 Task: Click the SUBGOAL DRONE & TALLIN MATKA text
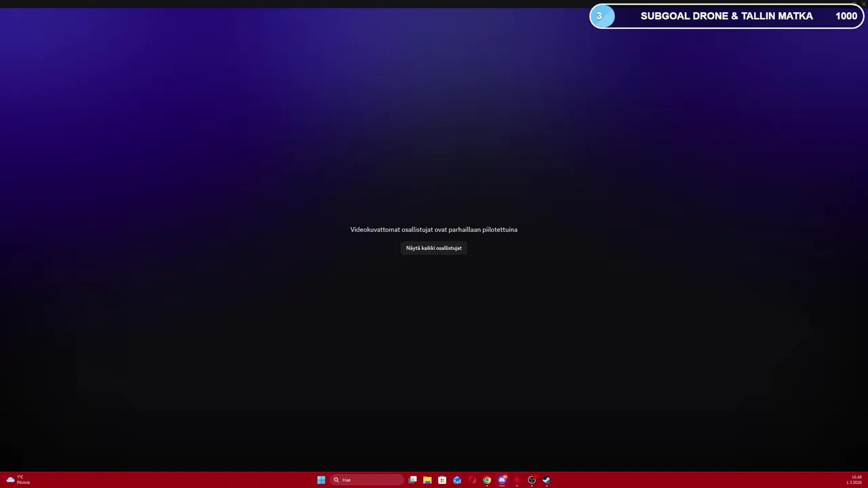[726, 16]
